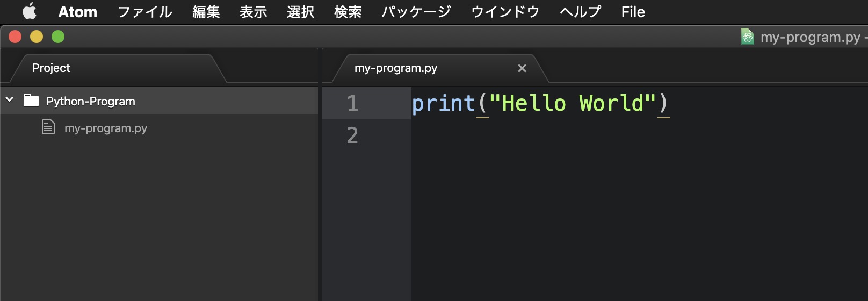Open the ウインドウ menu
The image size is (868, 301).
tap(505, 12)
